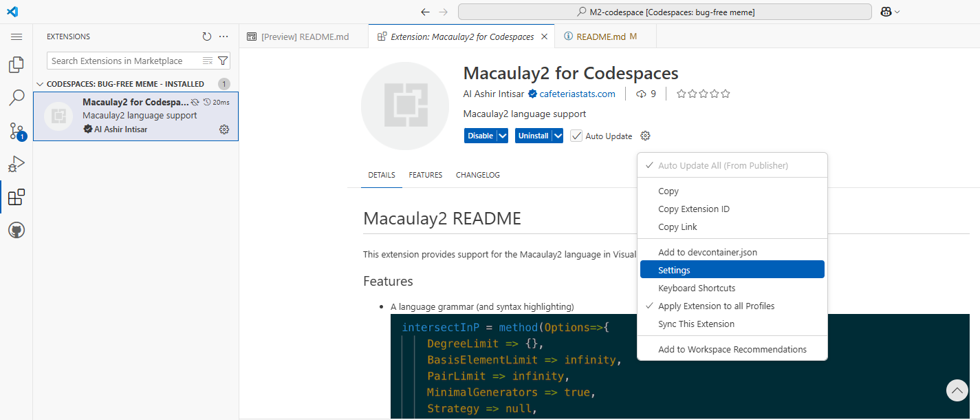Choose Add to Workspace Recommendations
The height and width of the screenshot is (420, 980).
[x=732, y=349]
